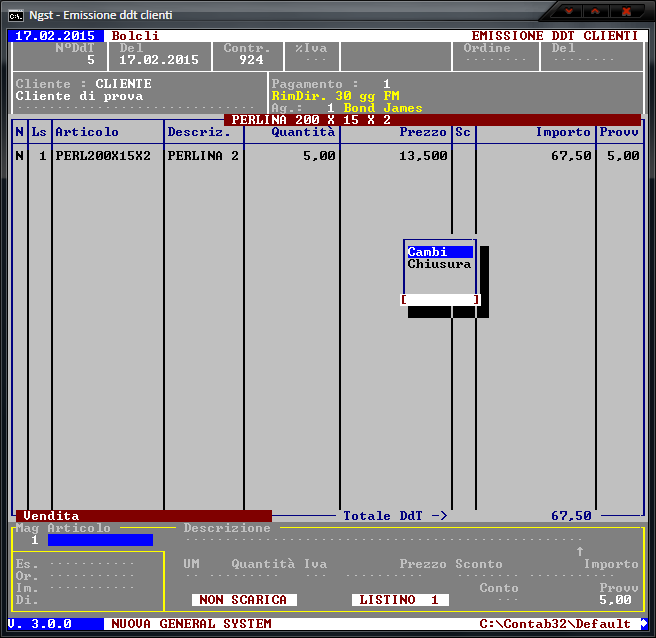Click the price cell 13,500
Viewport: 656px width, 638px height.
pyautogui.click(x=423, y=156)
